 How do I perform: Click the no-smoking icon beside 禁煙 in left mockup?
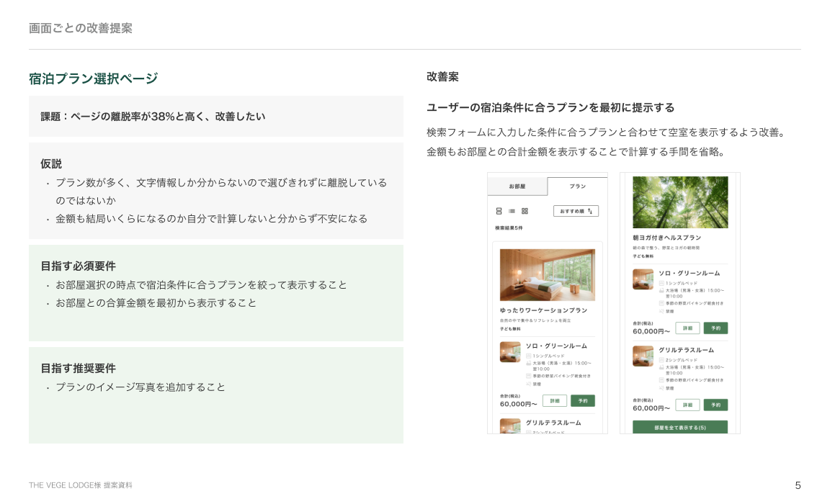528,384
